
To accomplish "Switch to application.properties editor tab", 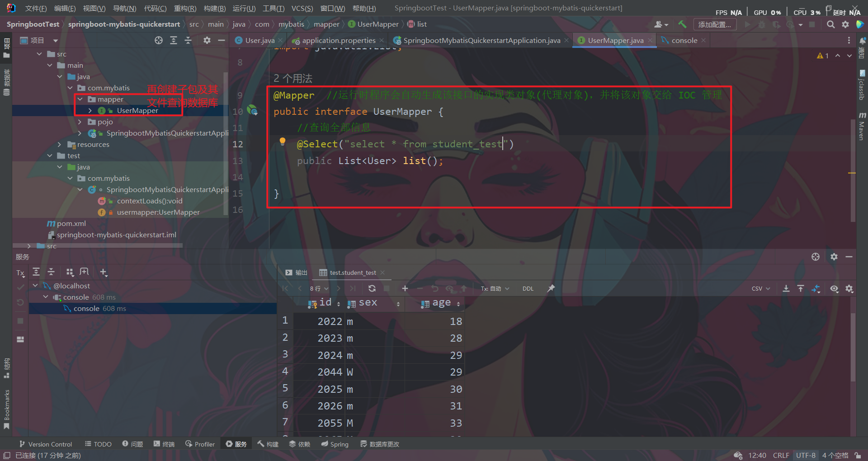I will pyautogui.click(x=339, y=40).
